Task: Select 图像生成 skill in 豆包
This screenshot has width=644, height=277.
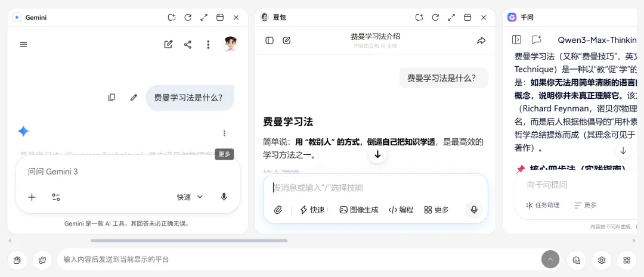Action: coord(358,210)
